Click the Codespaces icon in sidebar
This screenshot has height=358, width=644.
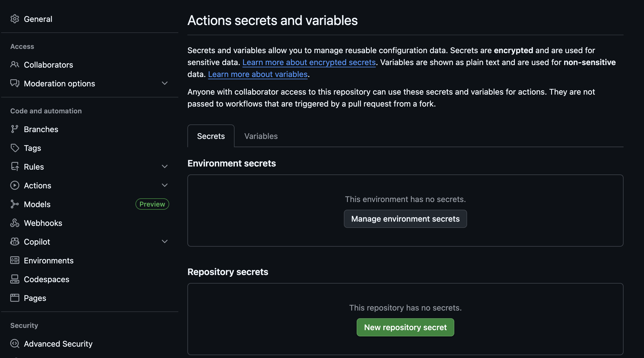pos(15,279)
